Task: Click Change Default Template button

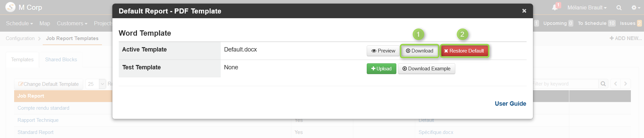Action: tap(48, 84)
